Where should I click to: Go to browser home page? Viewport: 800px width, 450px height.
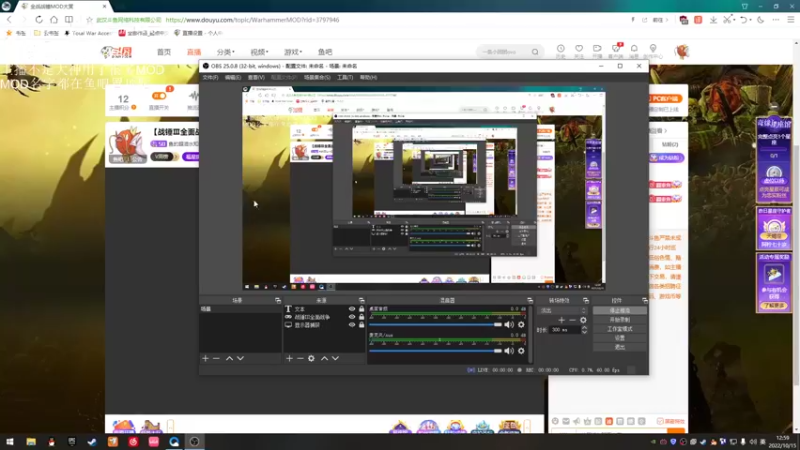(54, 19)
